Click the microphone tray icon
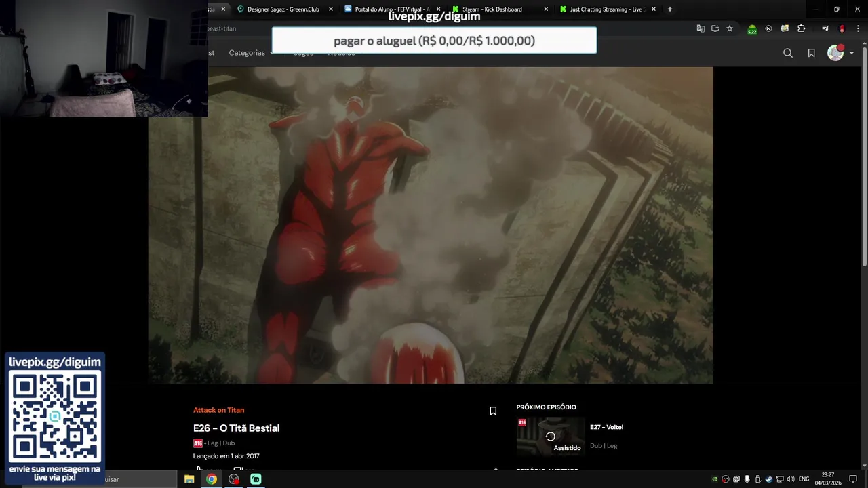 (747, 479)
